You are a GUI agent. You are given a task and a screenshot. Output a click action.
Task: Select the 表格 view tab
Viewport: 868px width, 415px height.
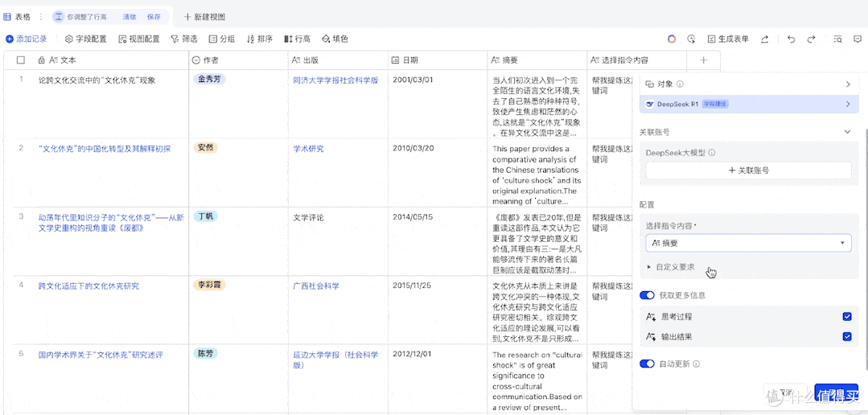[x=17, y=17]
